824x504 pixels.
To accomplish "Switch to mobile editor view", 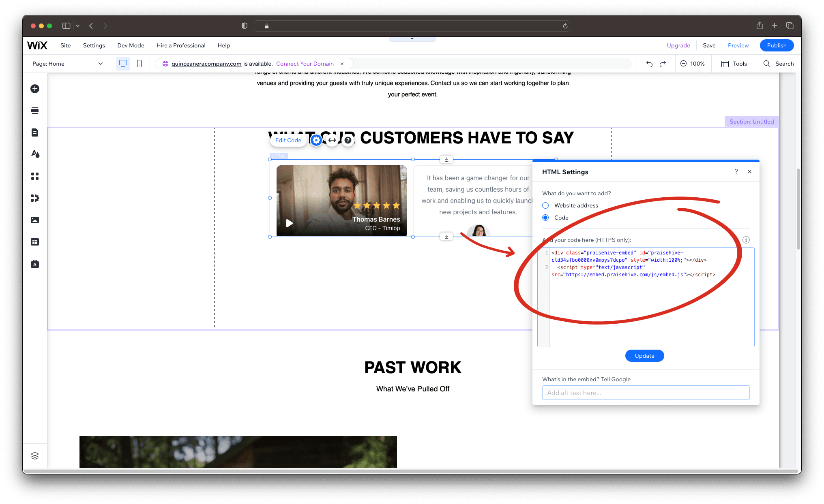I will pos(139,64).
